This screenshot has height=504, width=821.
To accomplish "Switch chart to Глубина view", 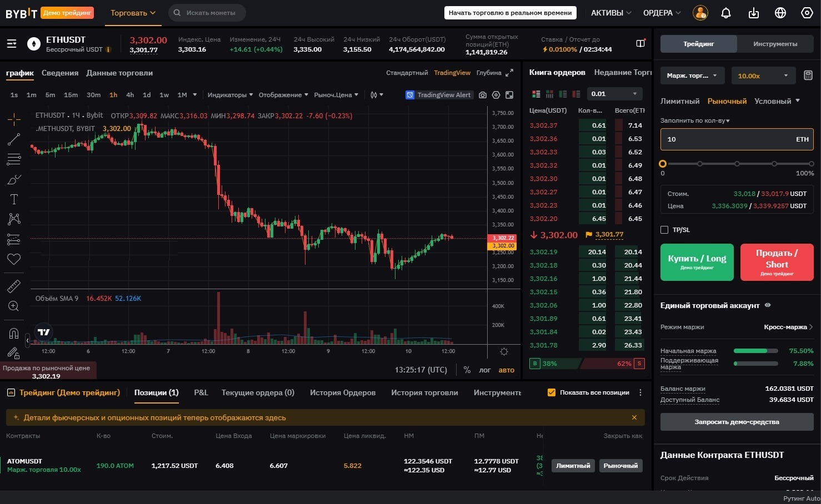I will (489, 73).
